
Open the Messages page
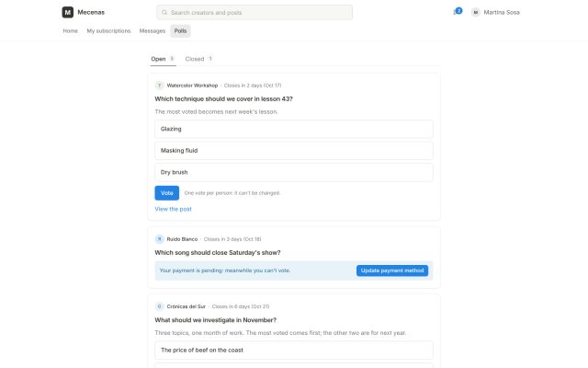(153, 30)
